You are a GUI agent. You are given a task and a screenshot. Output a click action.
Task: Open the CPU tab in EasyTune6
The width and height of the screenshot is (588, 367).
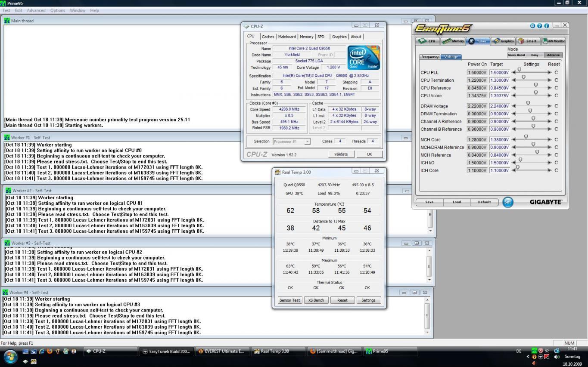[427, 41]
